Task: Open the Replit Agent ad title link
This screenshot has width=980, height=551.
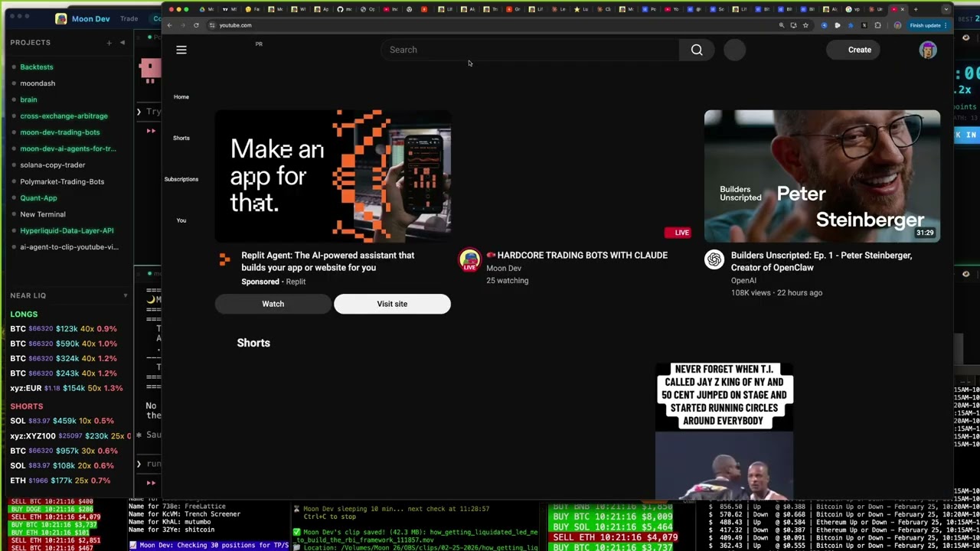Action: point(328,261)
